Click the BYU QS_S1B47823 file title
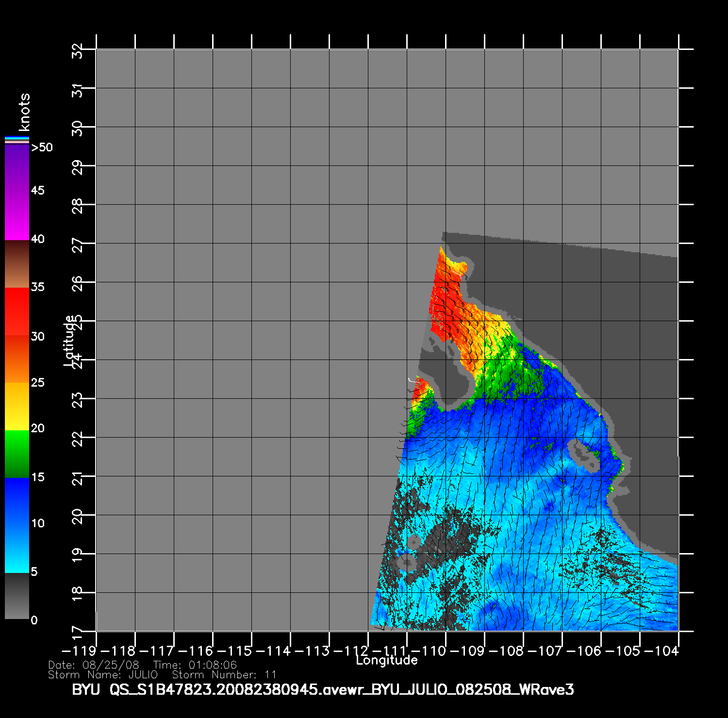This screenshot has width=728, height=718. point(323,689)
